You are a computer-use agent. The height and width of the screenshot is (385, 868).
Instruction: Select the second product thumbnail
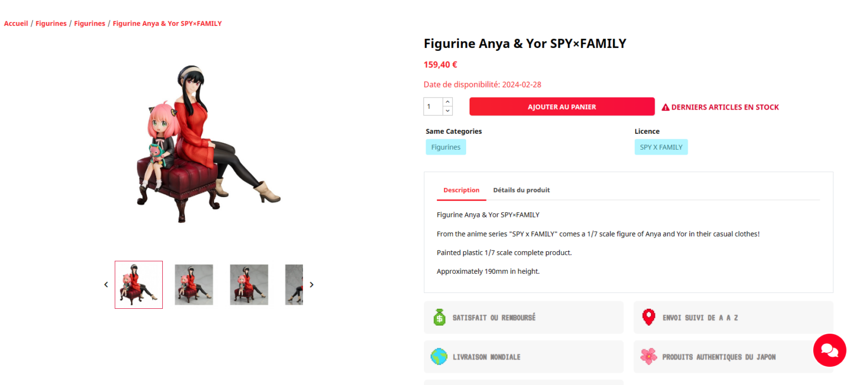tap(194, 285)
